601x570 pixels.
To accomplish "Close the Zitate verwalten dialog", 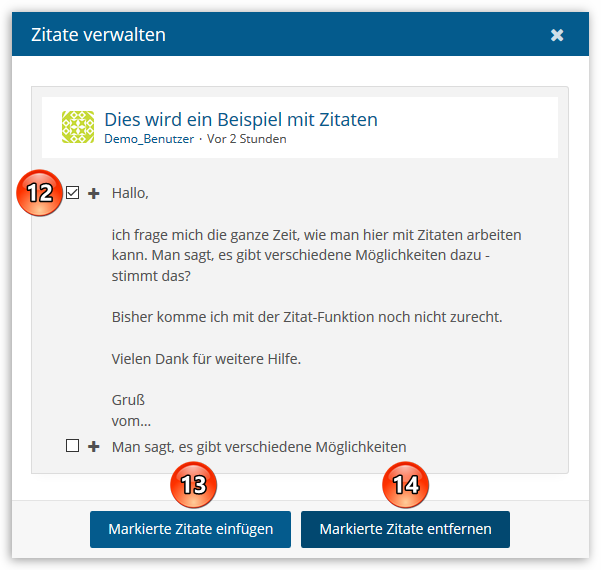I will tap(557, 35).
